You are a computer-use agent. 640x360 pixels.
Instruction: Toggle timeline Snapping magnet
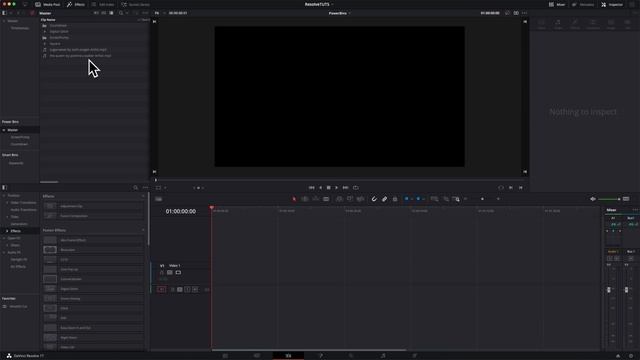click(x=374, y=199)
